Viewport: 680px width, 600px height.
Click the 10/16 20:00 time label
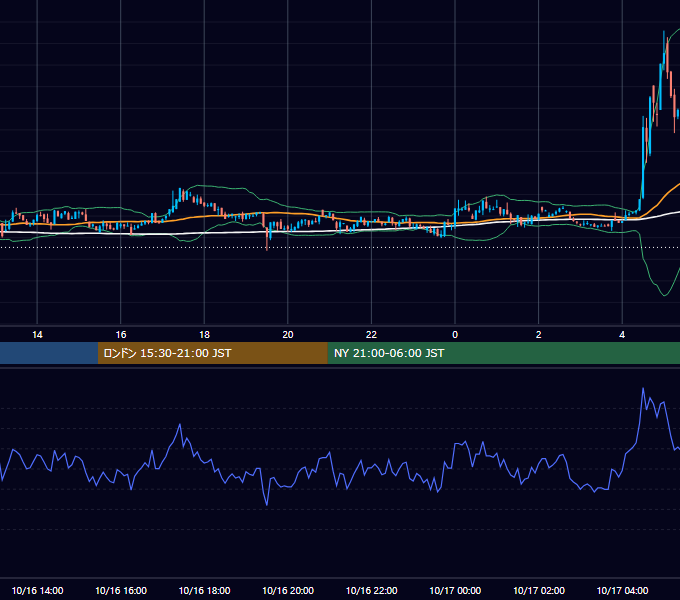pos(288,590)
